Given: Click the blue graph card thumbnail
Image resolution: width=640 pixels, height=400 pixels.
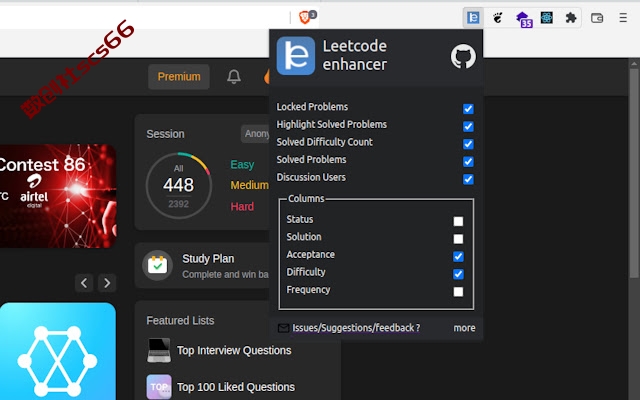Looking at the screenshot, I should [x=58, y=351].
